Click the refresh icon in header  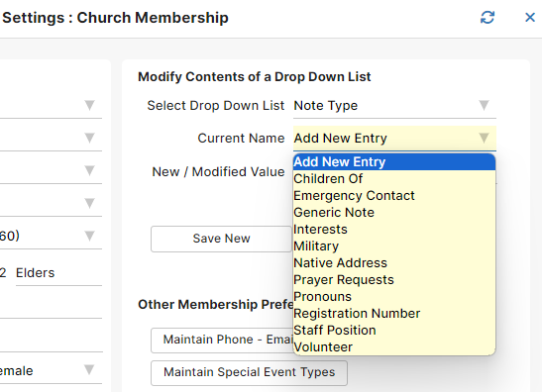[488, 17]
